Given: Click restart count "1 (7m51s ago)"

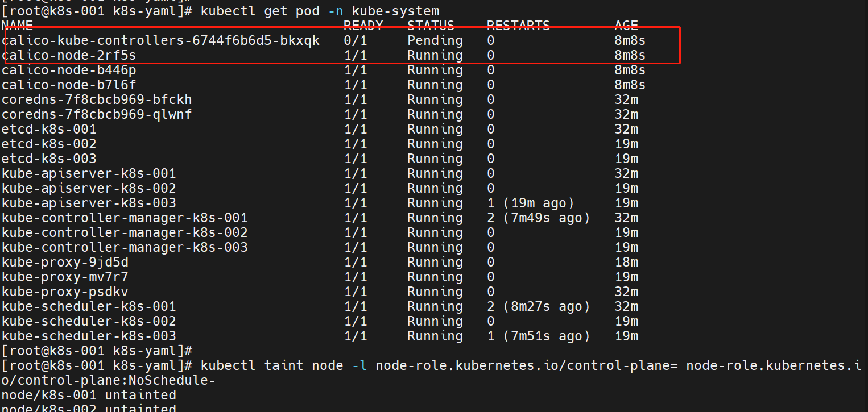Looking at the screenshot, I should (x=539, y=336).
